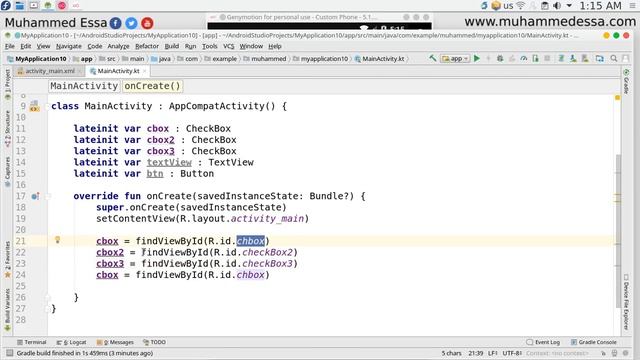Screen dimensions: 640x360
Task: Open the Navigate menu
Action: click(69, 46)
